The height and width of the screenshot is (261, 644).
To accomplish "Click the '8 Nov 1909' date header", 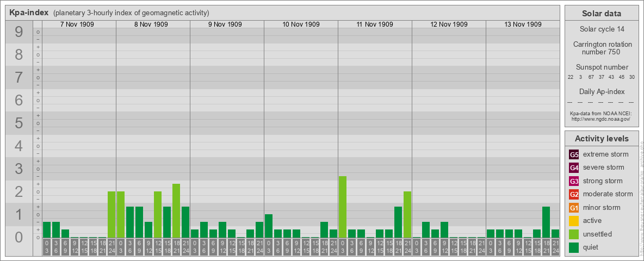I will click(x=151, y=24).
